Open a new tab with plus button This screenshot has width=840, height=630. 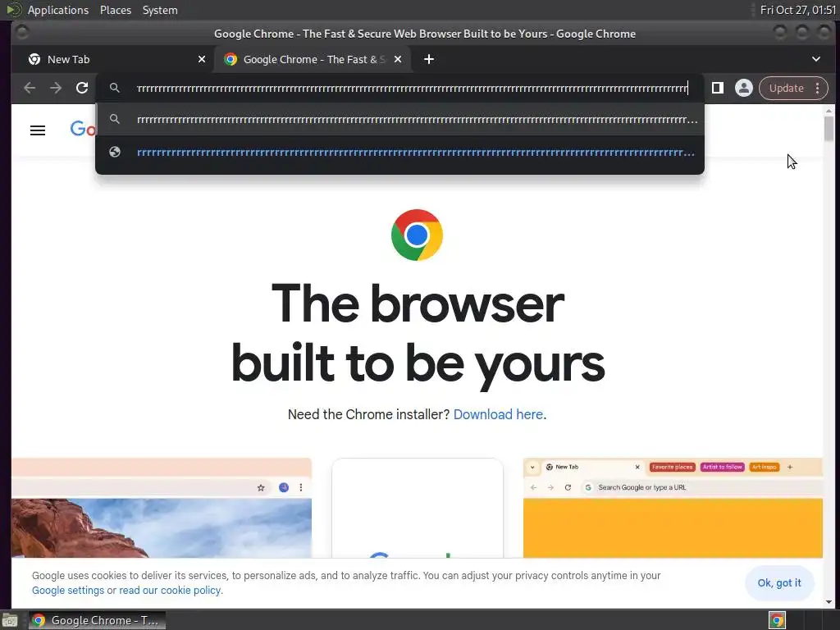[428, 59]
